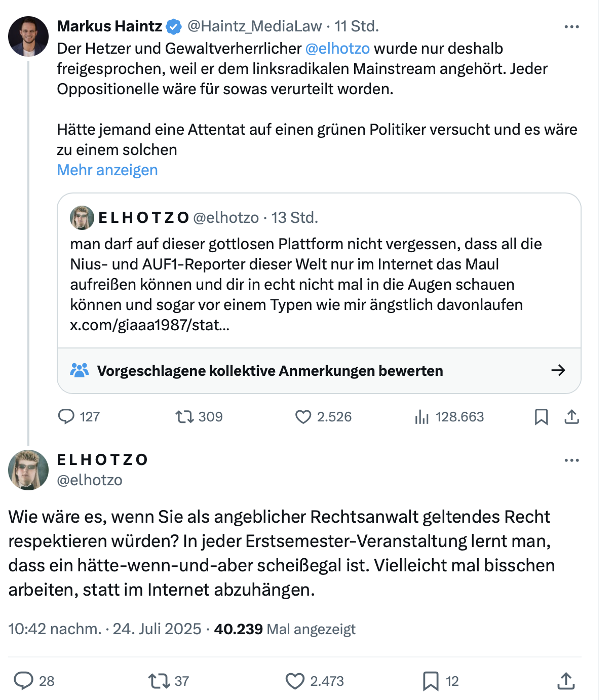The image size is (614, 700).
Task: Like ELHOTZO's reply with 2.473 likes
Action: point(295,681)
